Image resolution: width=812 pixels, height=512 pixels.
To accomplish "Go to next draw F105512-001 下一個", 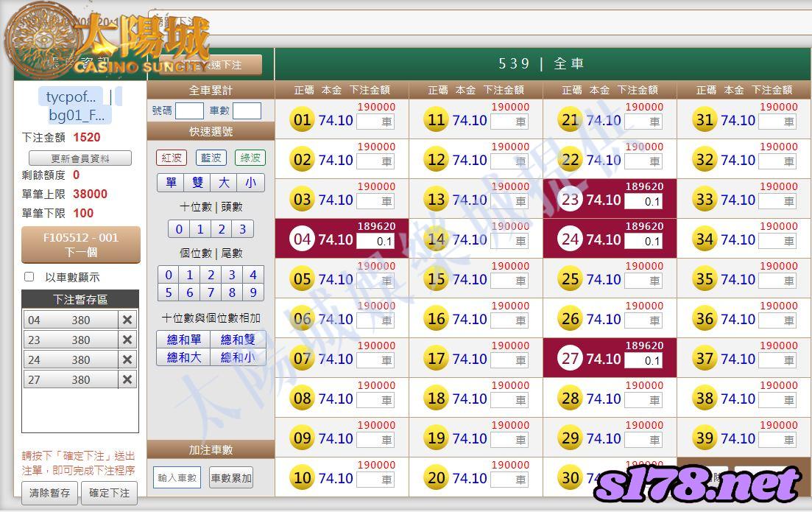I will (81, 245).
